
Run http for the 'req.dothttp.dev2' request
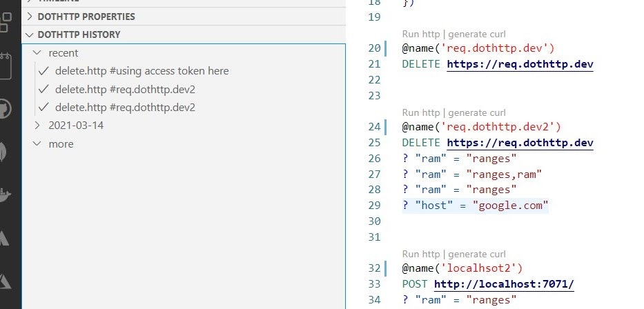click(420, 112)
